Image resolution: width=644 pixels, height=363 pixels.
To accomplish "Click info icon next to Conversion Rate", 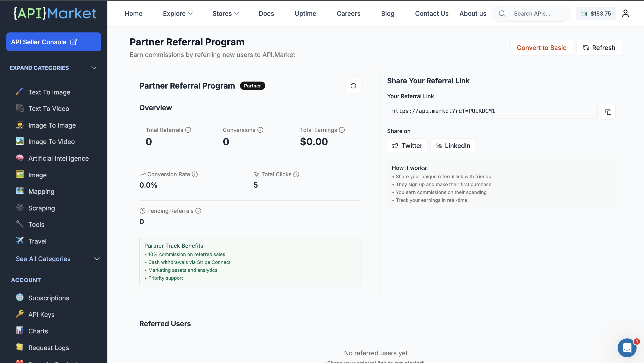I will 195,174.
